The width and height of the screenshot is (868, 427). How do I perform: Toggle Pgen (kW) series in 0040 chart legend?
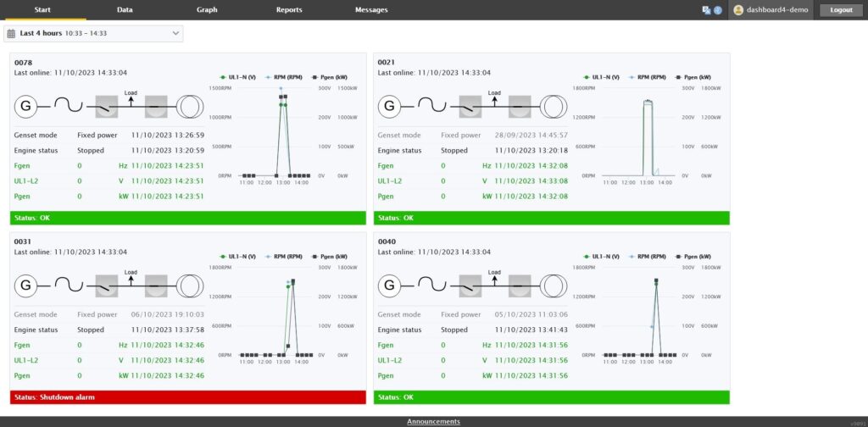pyautogui.click(x=693, y=257)
